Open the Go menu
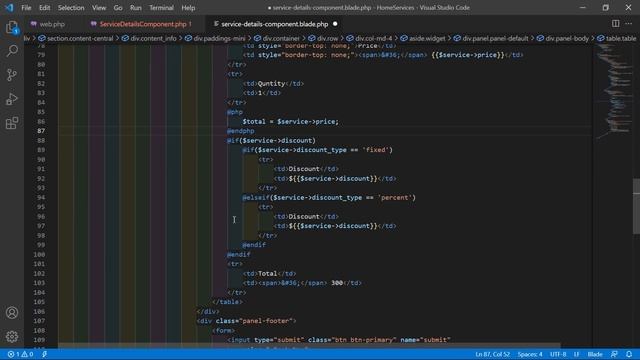The width and height of the screenshot is (640, 360). point(118,8)
